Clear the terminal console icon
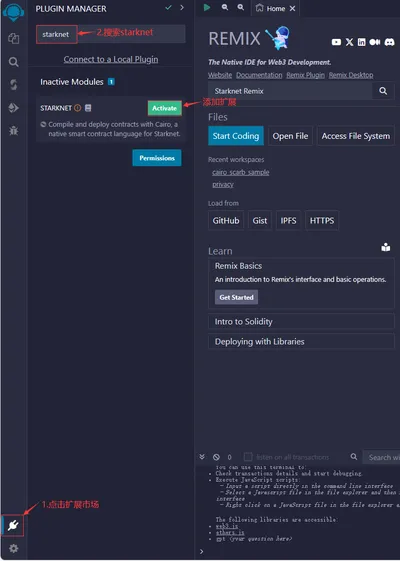The image size is (400, 561). click(216, 457)
